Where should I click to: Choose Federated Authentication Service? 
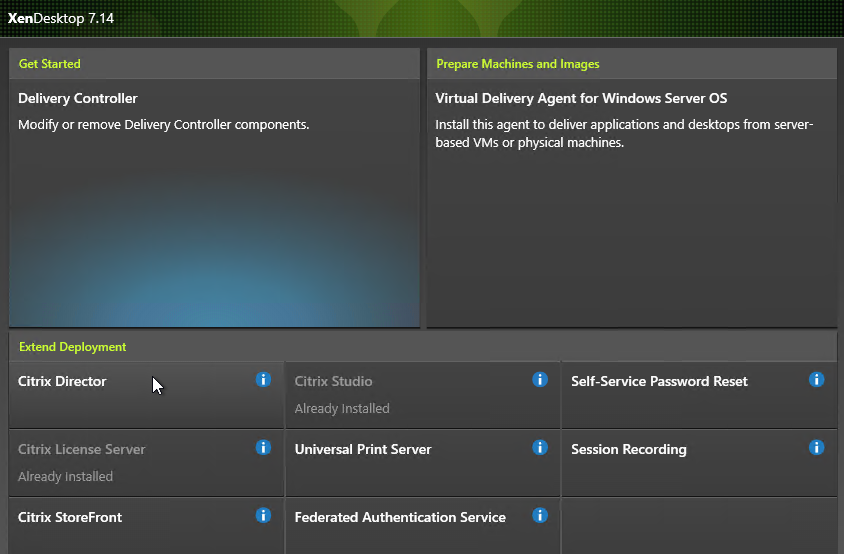[423, 526]
